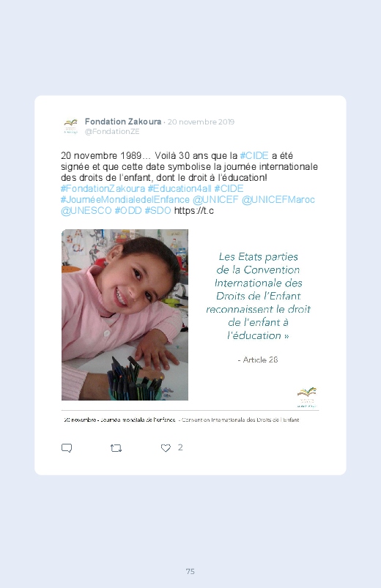
Task: Open the @UNESCO mention
Action: (x=86, y=211)
